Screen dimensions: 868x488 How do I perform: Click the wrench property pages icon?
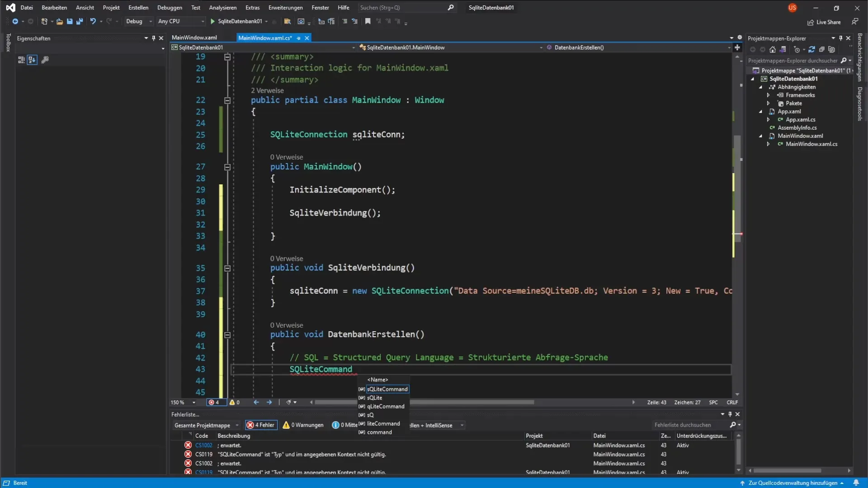point(45,60)
